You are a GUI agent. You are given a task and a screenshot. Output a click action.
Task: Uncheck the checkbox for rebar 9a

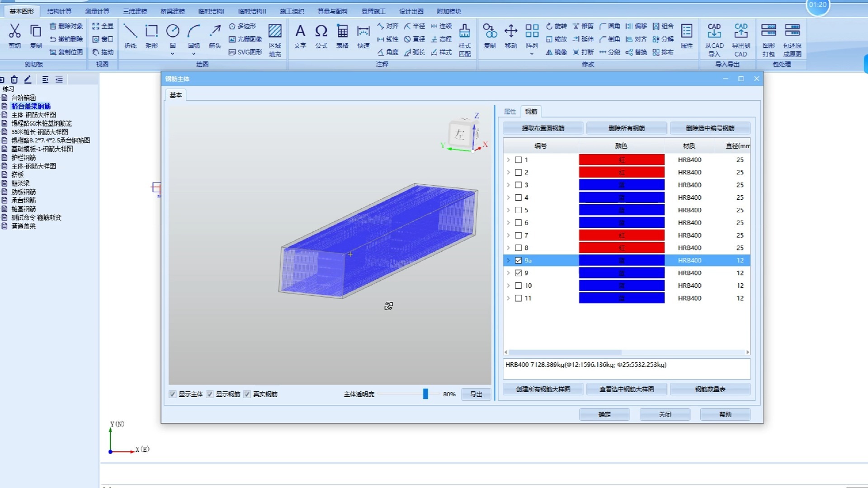point(519,260)
